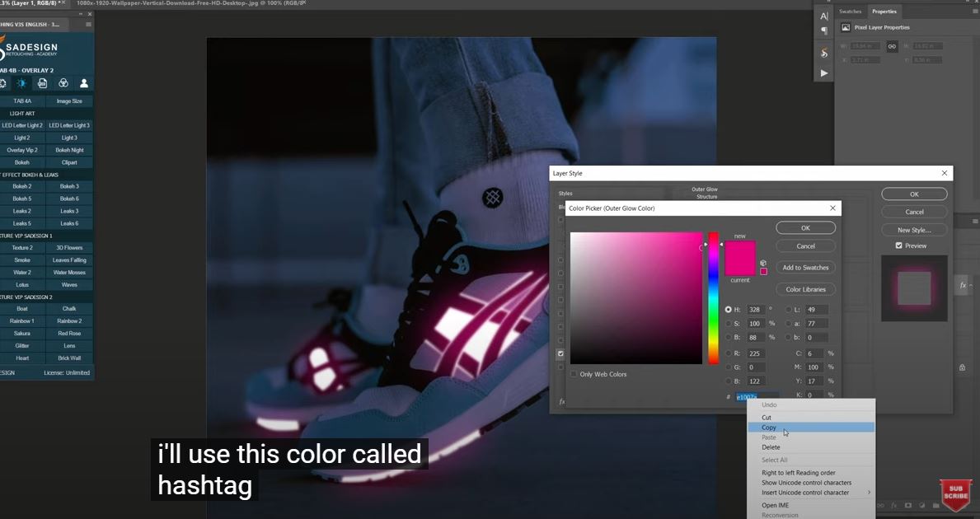Click the Add to Swatches button

[805, 268]
